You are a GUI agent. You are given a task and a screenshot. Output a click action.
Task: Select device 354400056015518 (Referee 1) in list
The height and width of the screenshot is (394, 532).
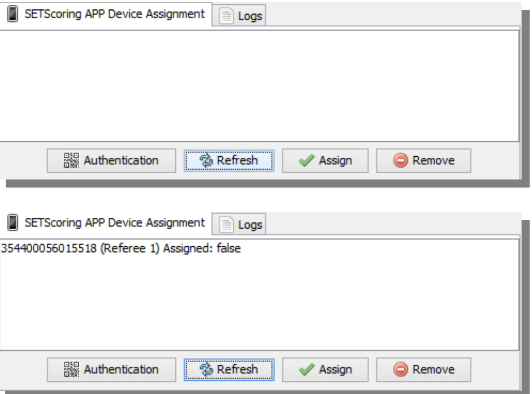point(120,248)
